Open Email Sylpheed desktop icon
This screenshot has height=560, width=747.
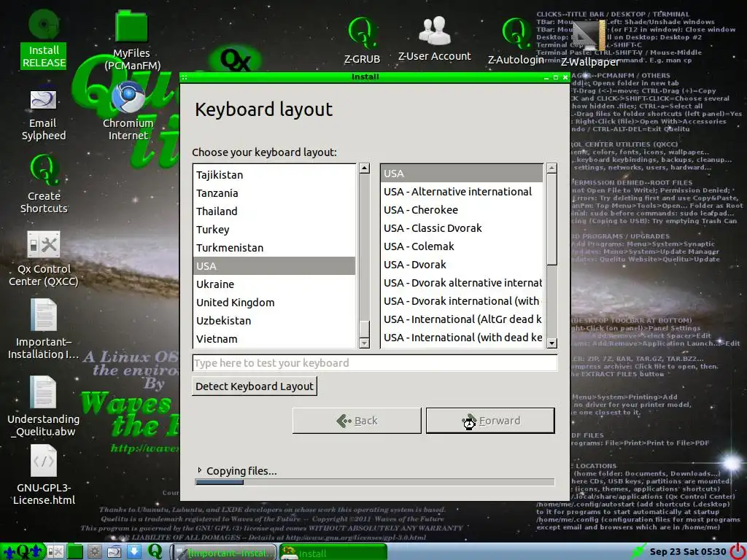point(43,114)
